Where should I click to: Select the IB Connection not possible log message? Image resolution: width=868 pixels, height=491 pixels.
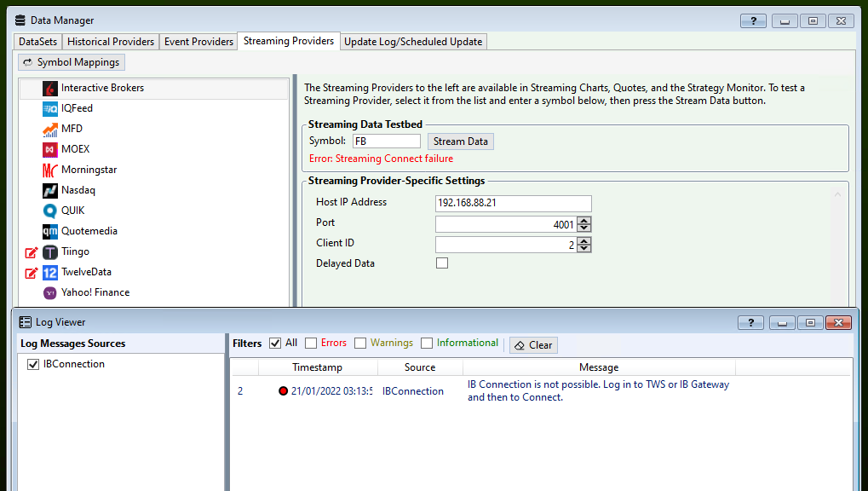599,390
